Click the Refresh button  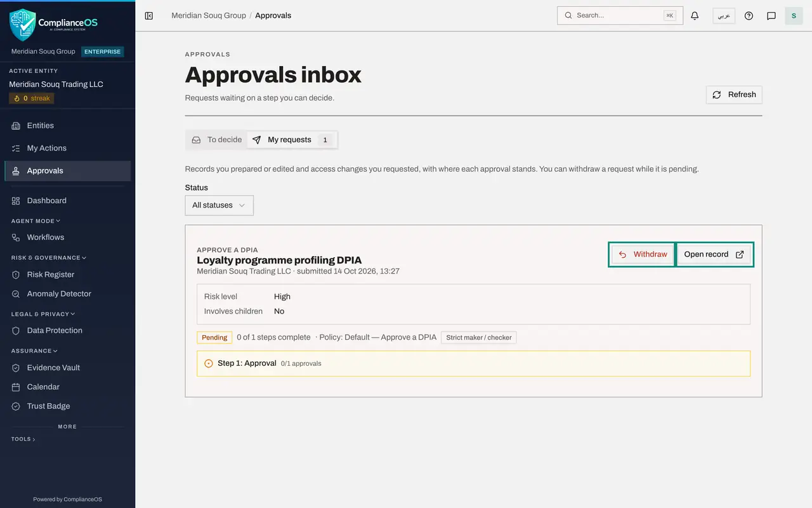coord(734,95)
